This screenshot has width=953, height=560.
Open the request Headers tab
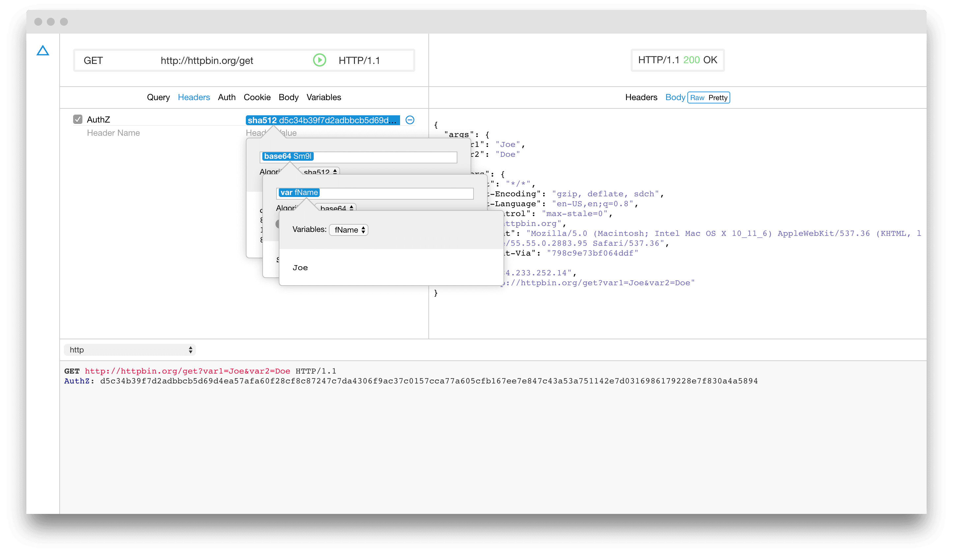point(194,97)
